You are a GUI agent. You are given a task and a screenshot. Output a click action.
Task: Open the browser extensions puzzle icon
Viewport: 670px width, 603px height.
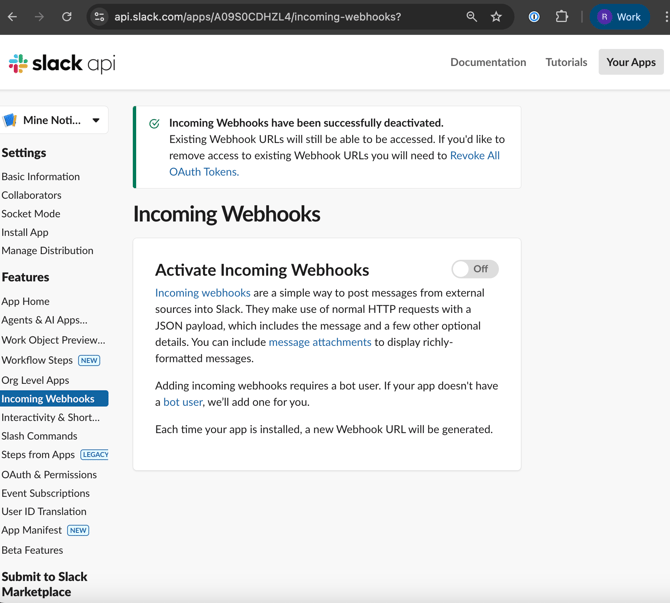pyautogui.click(x=562, y=17)
